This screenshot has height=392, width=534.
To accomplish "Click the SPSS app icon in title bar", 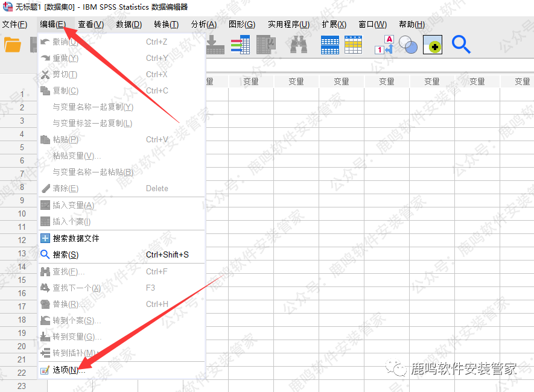I will tap(7, 7).
